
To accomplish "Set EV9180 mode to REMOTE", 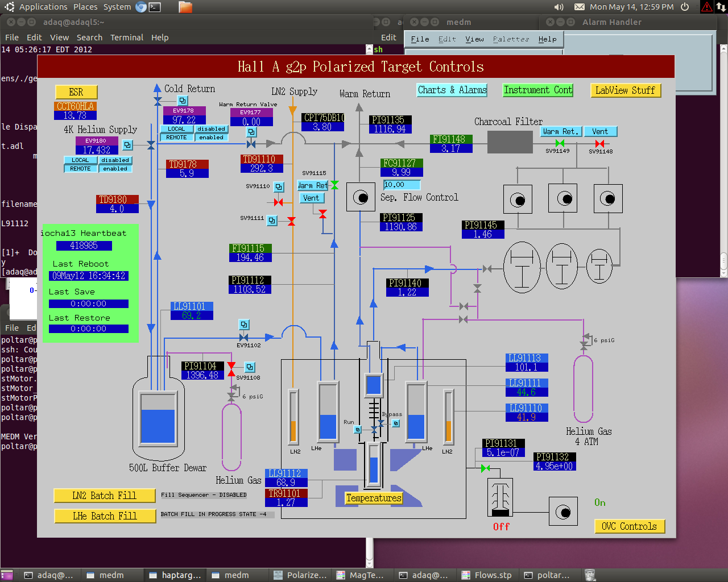I will (80, 169).
